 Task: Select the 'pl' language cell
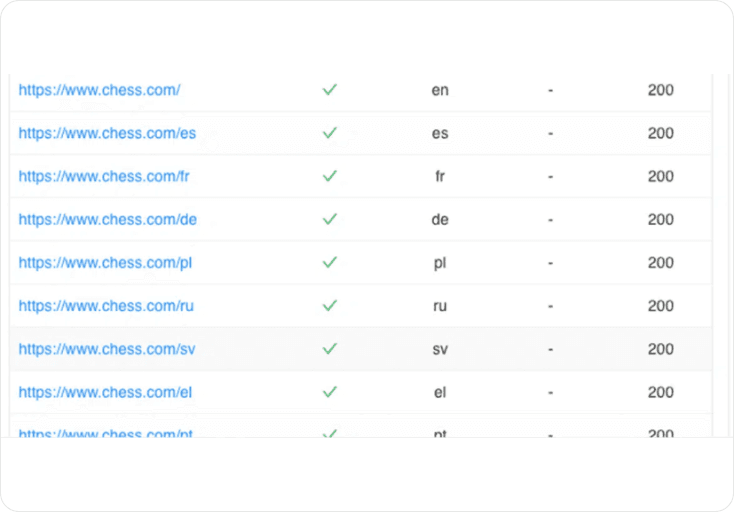[x=440, y=263]
